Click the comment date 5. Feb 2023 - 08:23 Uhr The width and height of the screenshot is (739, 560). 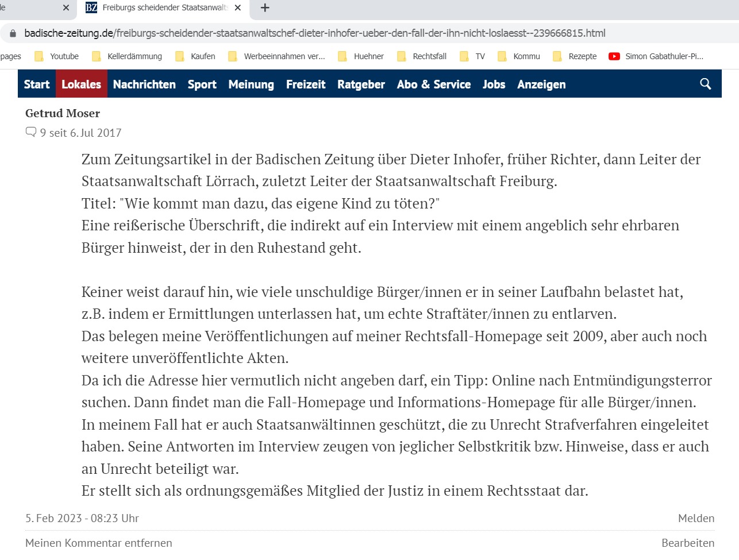(82, 518)
